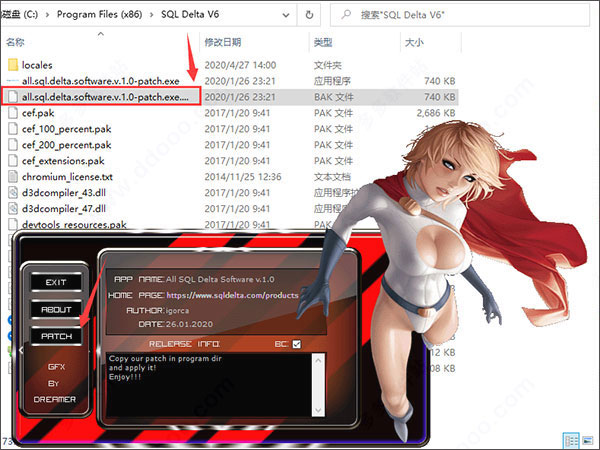The height and width of the screenshot is (450, 600).
Task: Click the d3dcompiler_43.dll file icon
Action: pyautogui.click(x=13, y=192)
